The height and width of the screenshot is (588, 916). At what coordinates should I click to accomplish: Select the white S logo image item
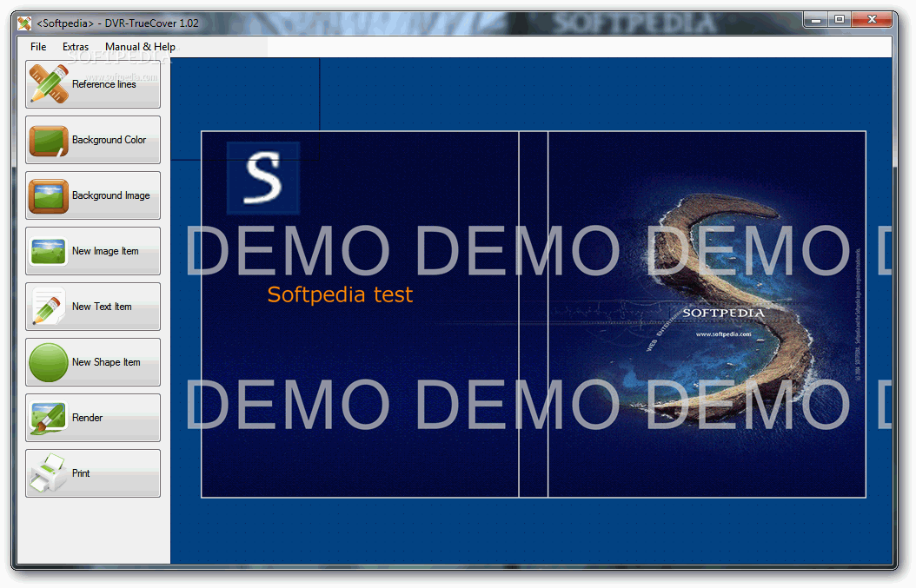[263, 177]
